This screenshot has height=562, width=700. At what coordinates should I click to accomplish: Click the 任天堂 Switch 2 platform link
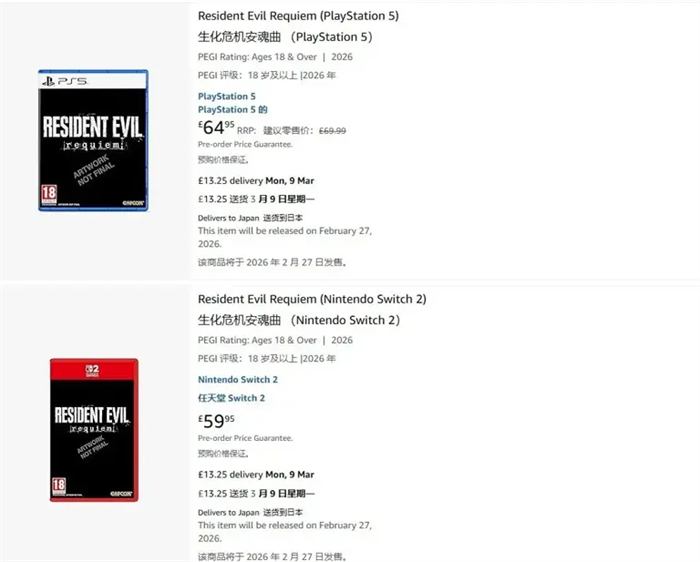point(231,398)
